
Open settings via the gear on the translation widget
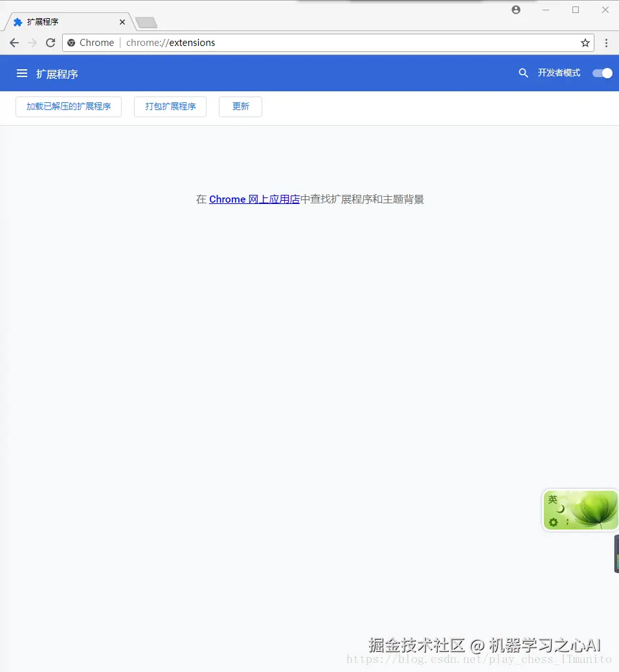(x=553, y=522)
